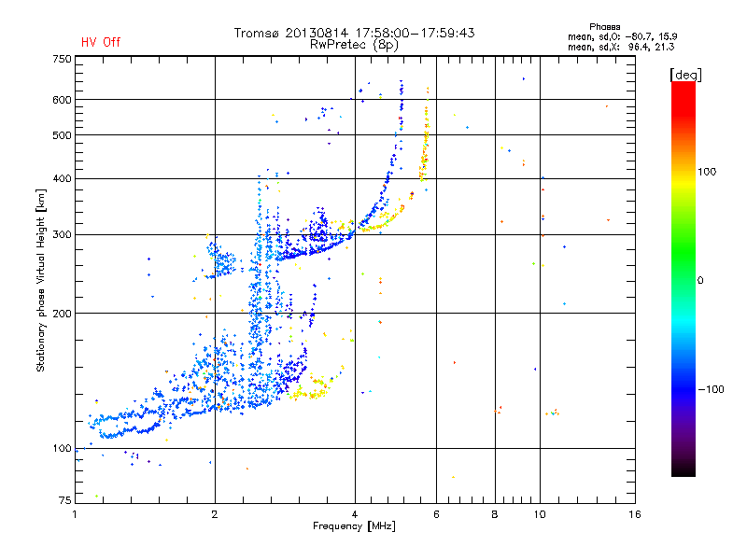Click the '[deg]' colorbar unit label
This screenshot has width=747, height=560.
pyautogui.click(x=685, y=75)
